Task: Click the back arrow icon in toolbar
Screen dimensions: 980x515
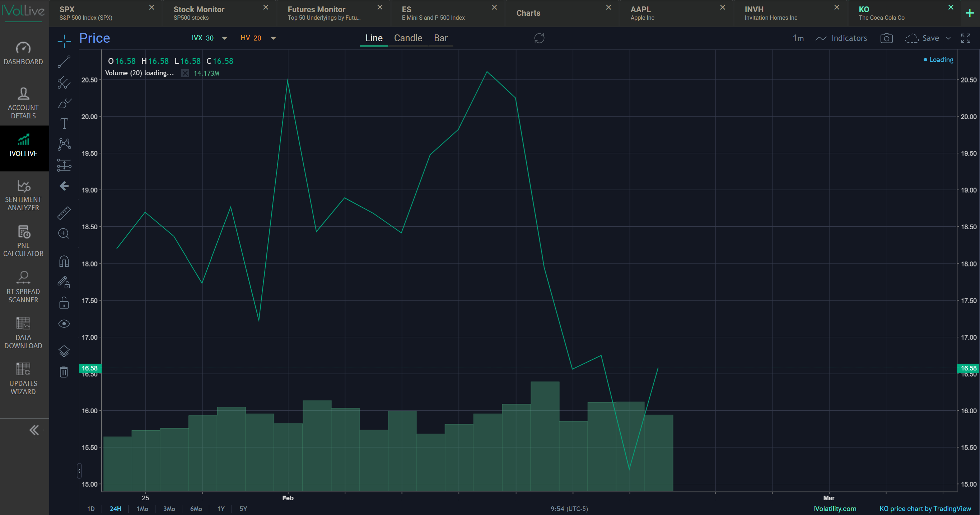Action: (x=64, y=186)
